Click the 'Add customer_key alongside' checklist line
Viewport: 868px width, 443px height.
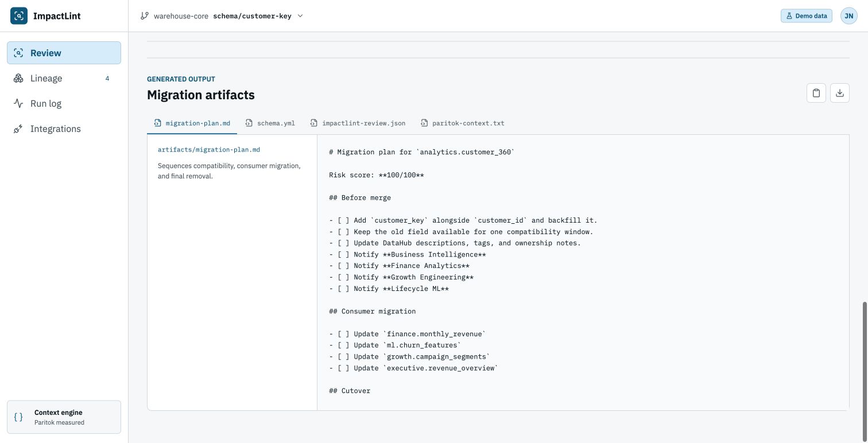463,220
